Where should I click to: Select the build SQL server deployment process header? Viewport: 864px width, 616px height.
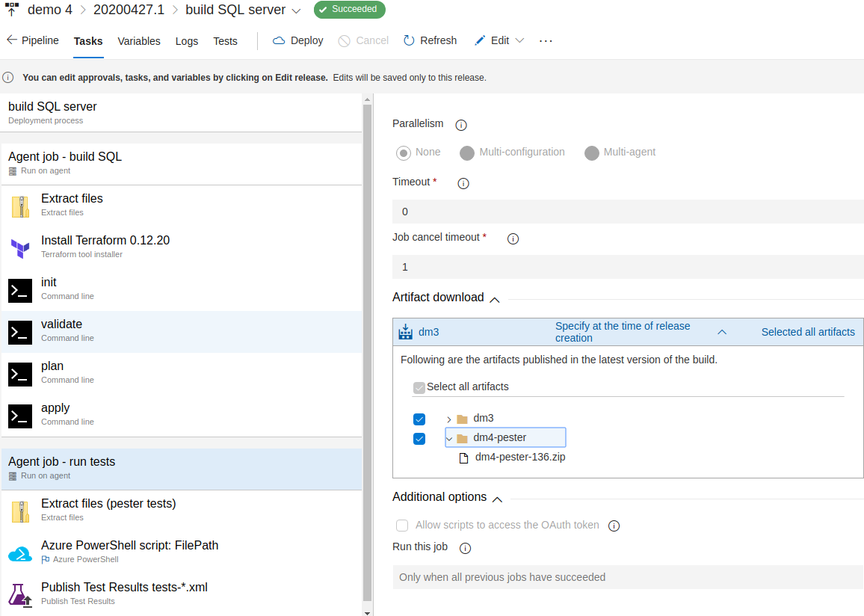pyautogui.click(x=182, y=112)
